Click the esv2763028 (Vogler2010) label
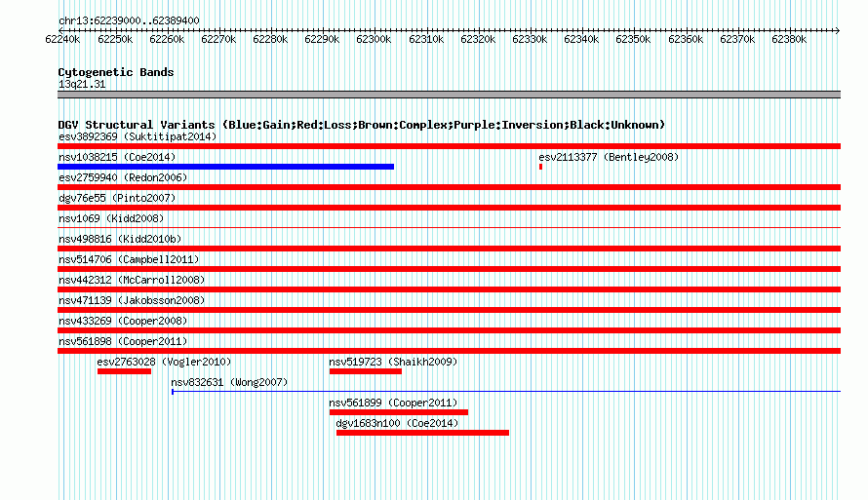 click(164, 362)
